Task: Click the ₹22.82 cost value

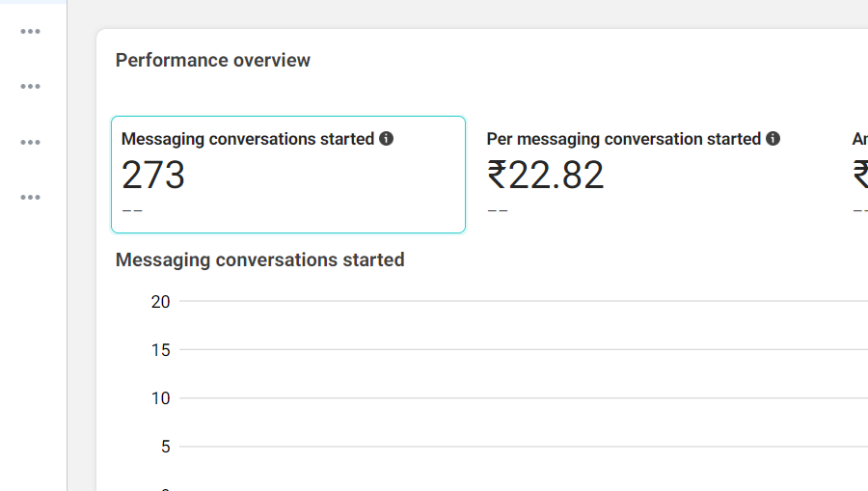Action: [546, 176]
